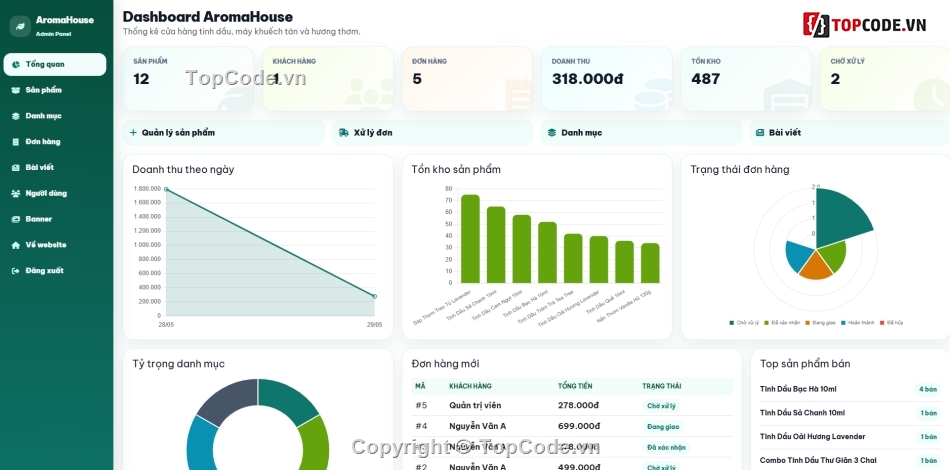Click Combo Tinh Dầu Thư Giãn 3 Chai
This screenshot has height=470, width=950.
click(x=818, y=460)
